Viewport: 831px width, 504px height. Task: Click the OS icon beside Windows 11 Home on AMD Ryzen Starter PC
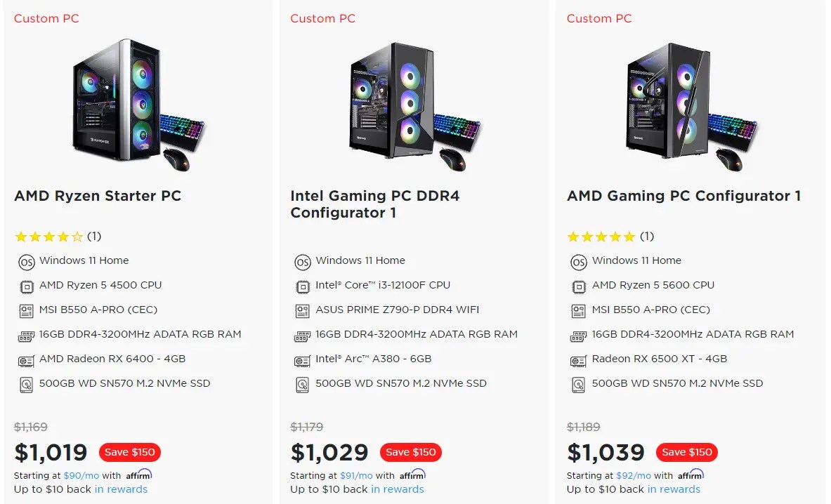[25, 261]
